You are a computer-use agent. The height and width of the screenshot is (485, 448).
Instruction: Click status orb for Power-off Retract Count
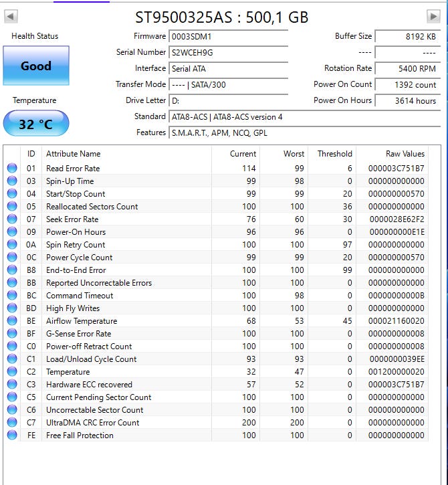click(x=12, y=346)
